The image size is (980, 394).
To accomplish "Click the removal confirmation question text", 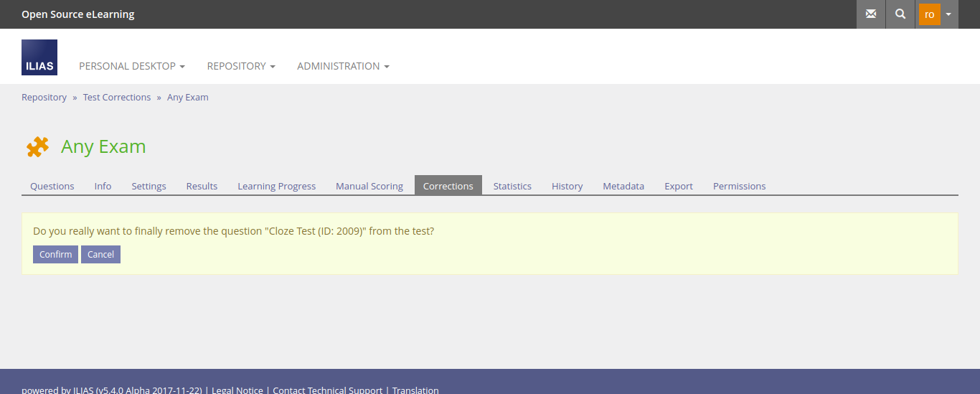I will click(234, 231).
